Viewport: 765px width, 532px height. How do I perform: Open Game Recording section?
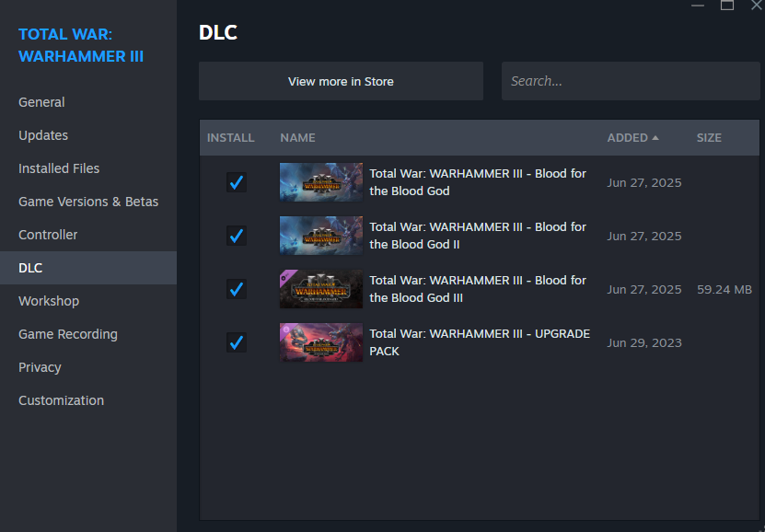pos(88,334)
